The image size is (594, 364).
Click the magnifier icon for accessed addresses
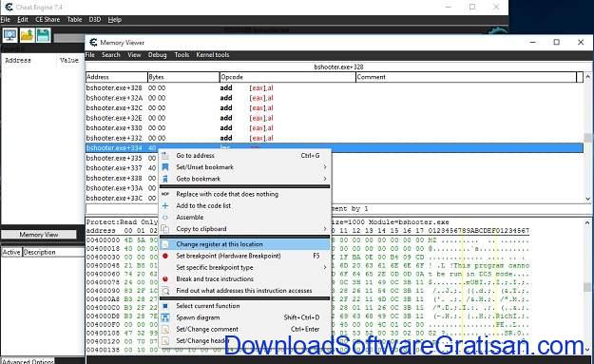[165, 291]
